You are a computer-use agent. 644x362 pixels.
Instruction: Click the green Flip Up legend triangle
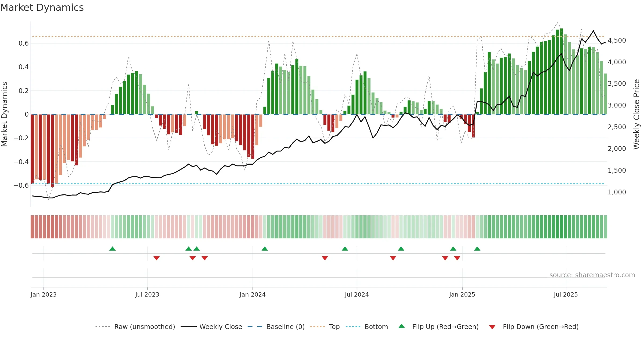tap(401, 326)
